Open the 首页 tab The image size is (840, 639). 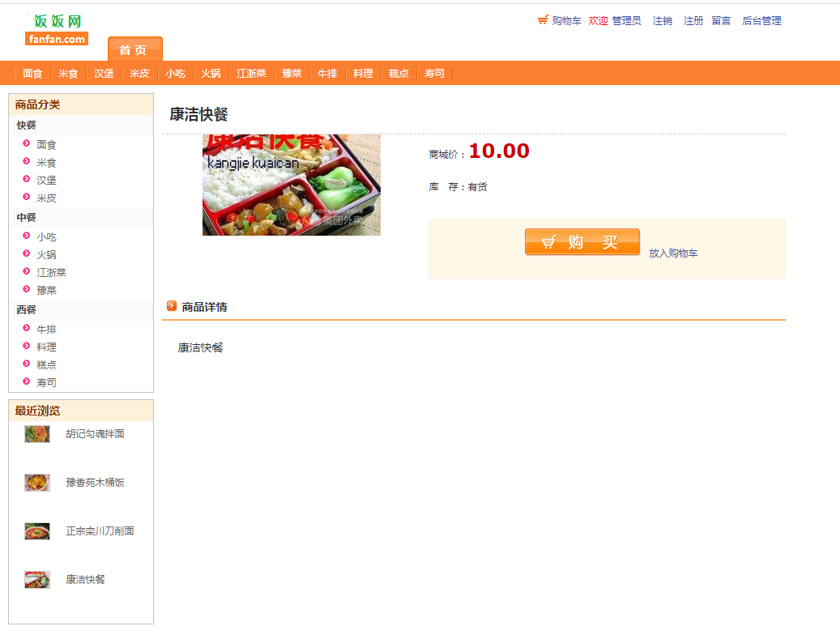point(135,49)
